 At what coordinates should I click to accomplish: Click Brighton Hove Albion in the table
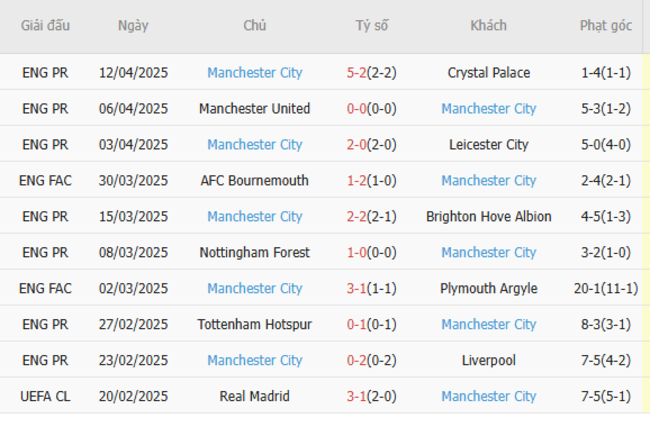point(489,217)
